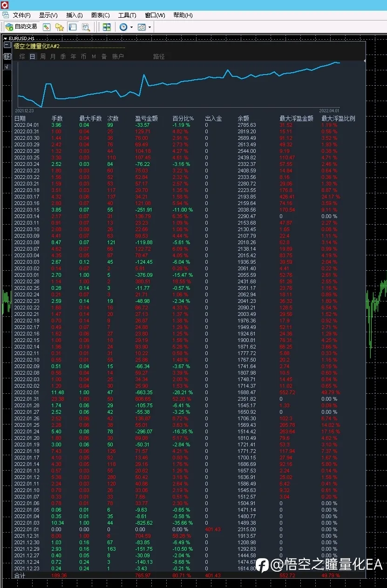The image size is (387, 588).
Task: Toggle the 自动交易 auto trading button
Action: click(21, 27)
